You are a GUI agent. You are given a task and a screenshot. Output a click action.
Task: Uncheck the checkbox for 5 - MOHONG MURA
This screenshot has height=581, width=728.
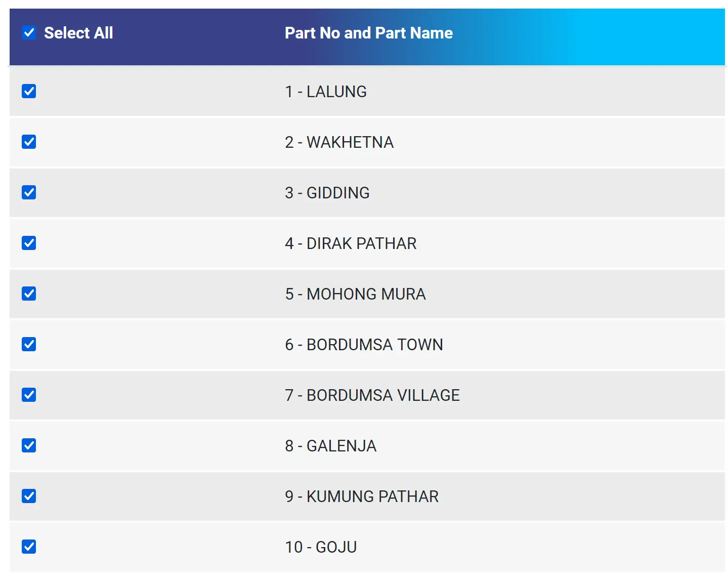(29, 294)
